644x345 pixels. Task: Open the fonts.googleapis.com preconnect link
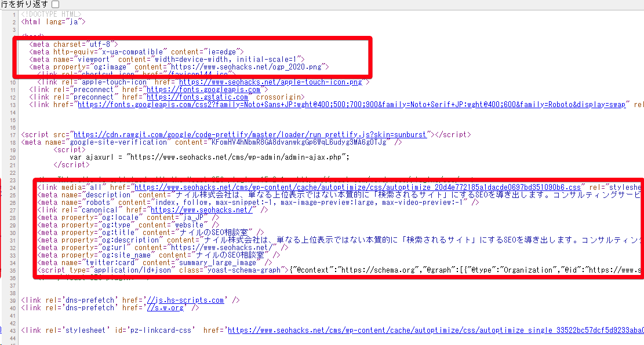coord(203,89)
